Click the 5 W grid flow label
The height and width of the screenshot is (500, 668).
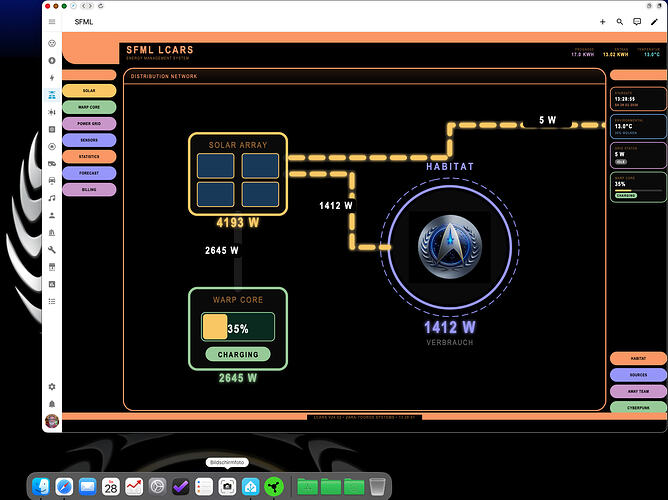click(x=547, y=120)
